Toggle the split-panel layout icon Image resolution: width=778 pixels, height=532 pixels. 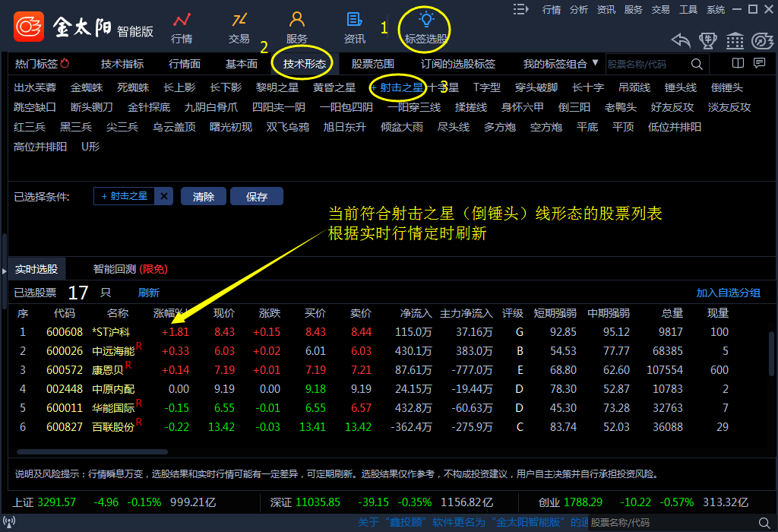tap(737, 63)
